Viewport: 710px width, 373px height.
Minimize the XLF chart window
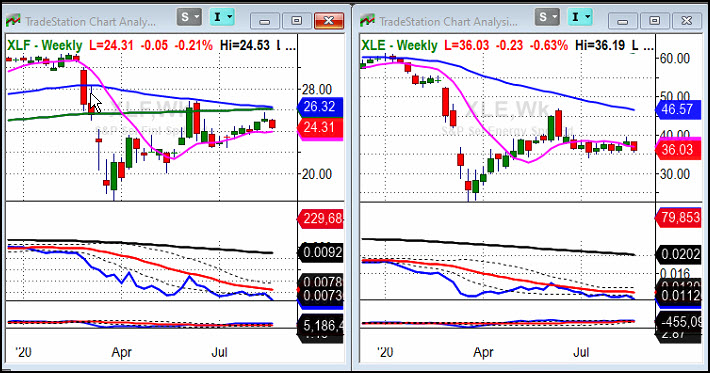[264, 21]
